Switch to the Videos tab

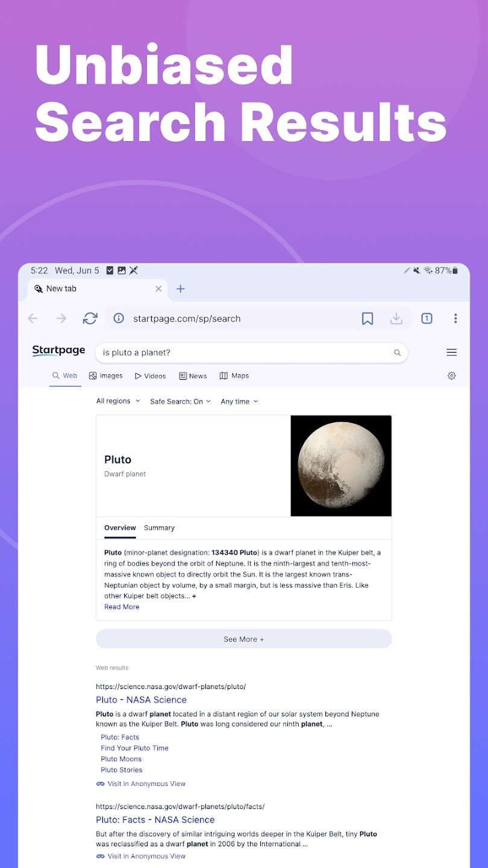[x=150, y=376]
